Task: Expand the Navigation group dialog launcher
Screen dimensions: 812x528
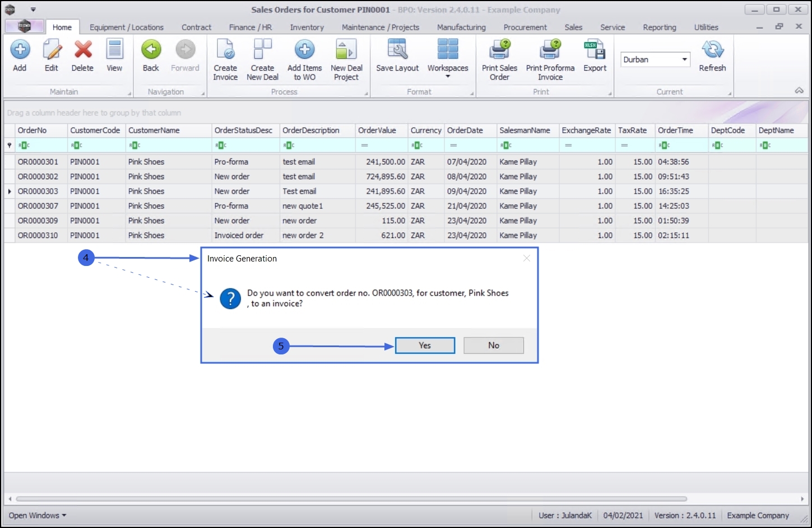Action: coord(203,94)
